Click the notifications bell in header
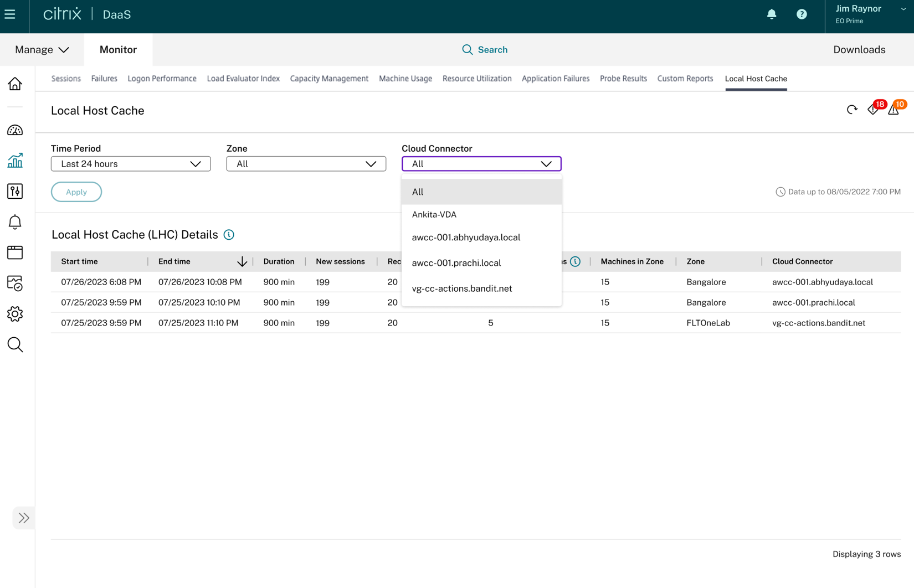This screenshot has width=914, height=588. [x=771, y=14]
